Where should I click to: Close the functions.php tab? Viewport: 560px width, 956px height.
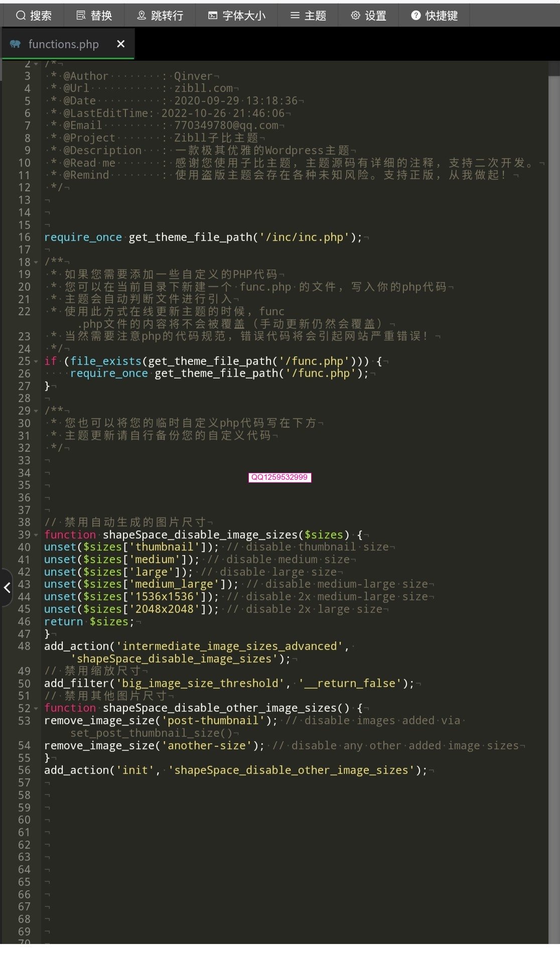[120, 44]
